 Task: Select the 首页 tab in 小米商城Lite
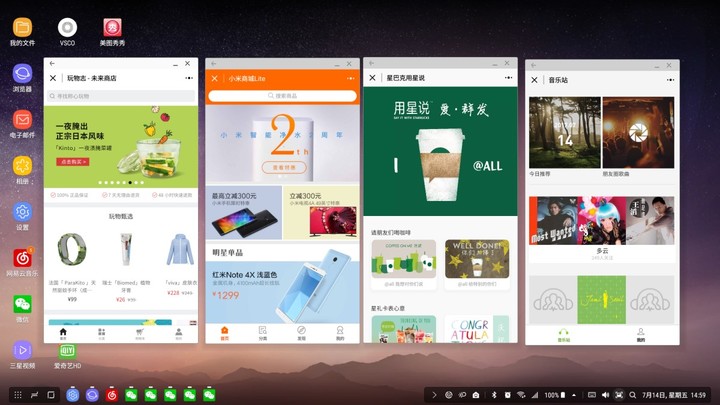[225, 333]
